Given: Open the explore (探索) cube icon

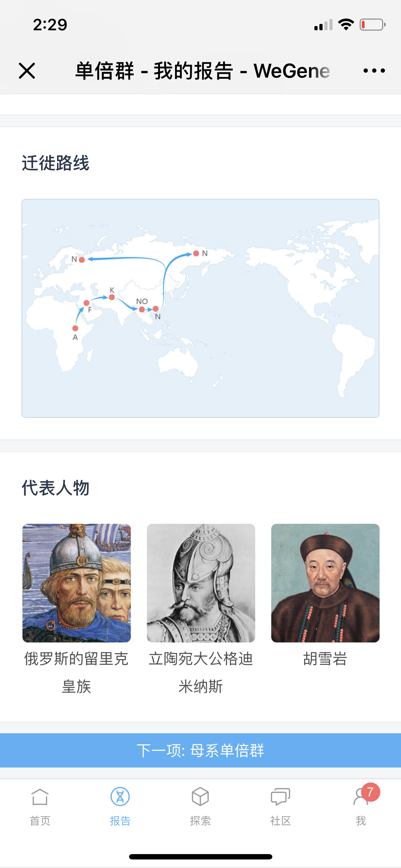Looking at the screenshot, I should (x=200, y=797).
